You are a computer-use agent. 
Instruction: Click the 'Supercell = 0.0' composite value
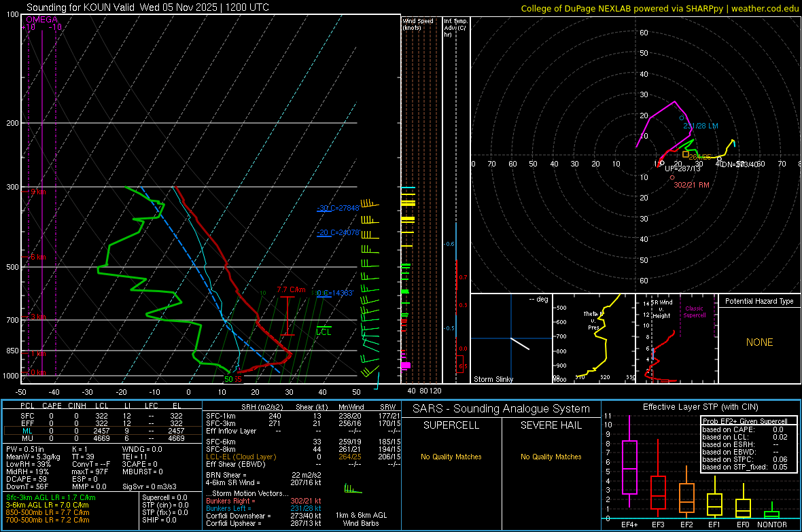click(164, 497)
